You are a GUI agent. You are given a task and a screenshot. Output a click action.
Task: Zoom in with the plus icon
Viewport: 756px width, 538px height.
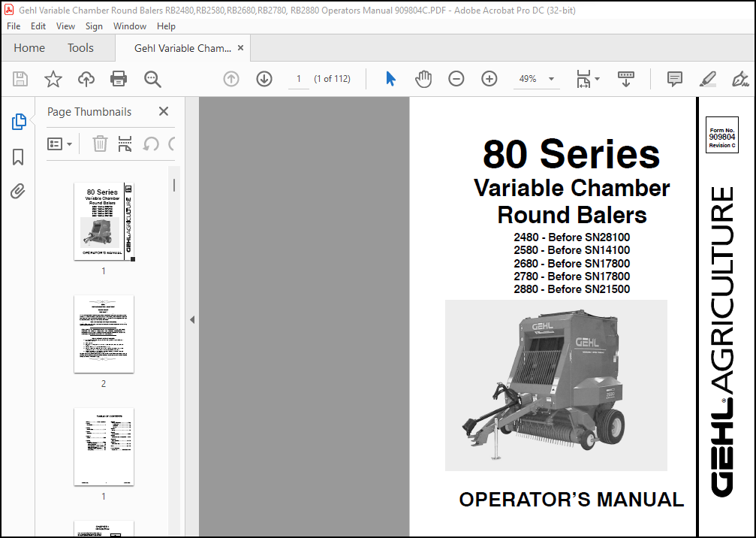coord(489,79)
